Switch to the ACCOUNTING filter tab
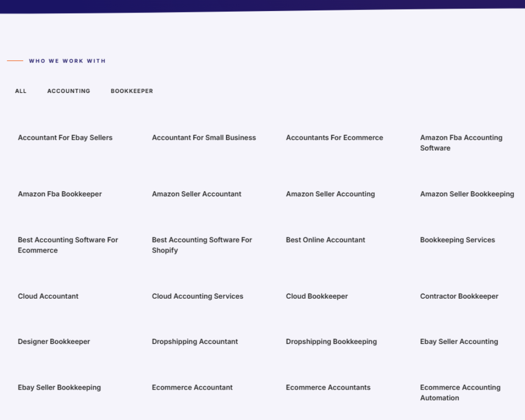The width and height of the screenshot is (525, 420). [69, 91]
